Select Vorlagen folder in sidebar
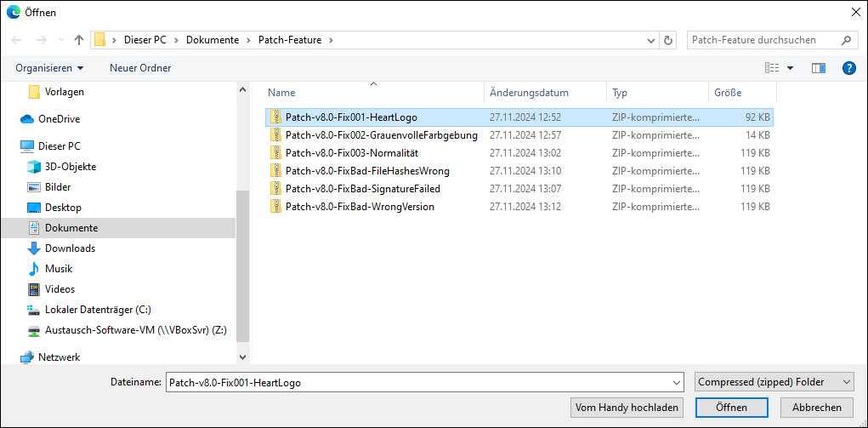 pos(65,92)
